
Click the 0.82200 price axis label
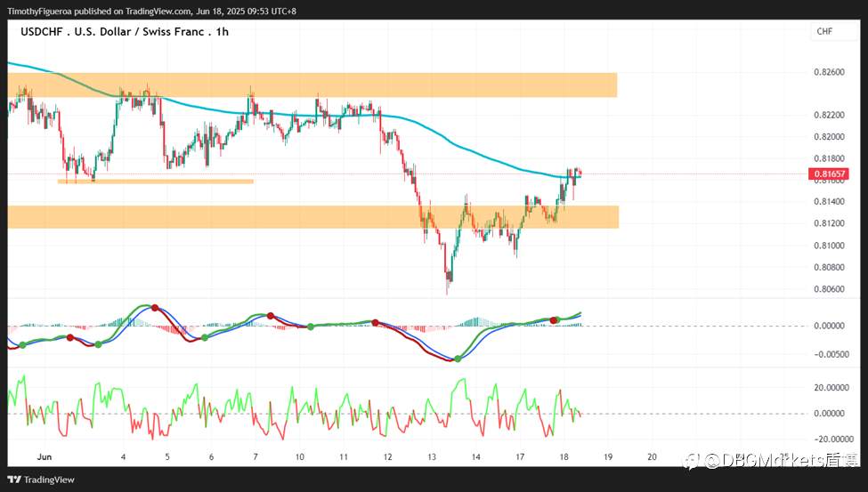pos(829,115)
